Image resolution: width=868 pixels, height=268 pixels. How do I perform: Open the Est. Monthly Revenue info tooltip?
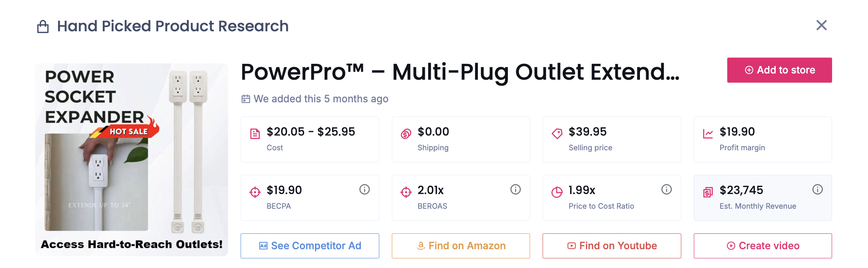tap(817, 189)
